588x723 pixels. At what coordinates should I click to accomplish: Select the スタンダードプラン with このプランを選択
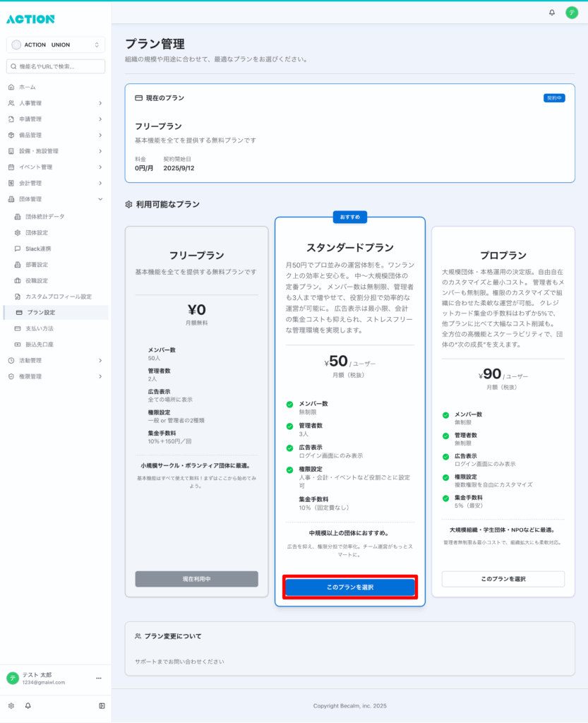click(349, 587)
